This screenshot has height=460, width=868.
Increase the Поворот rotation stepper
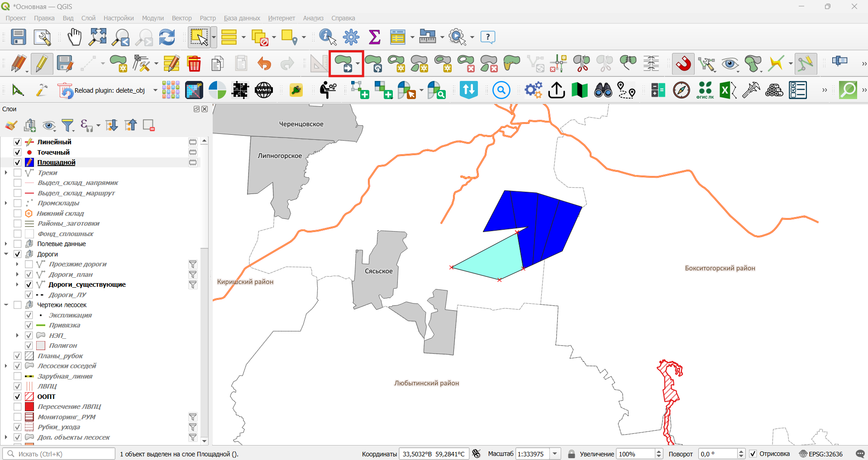coord(741,451)
